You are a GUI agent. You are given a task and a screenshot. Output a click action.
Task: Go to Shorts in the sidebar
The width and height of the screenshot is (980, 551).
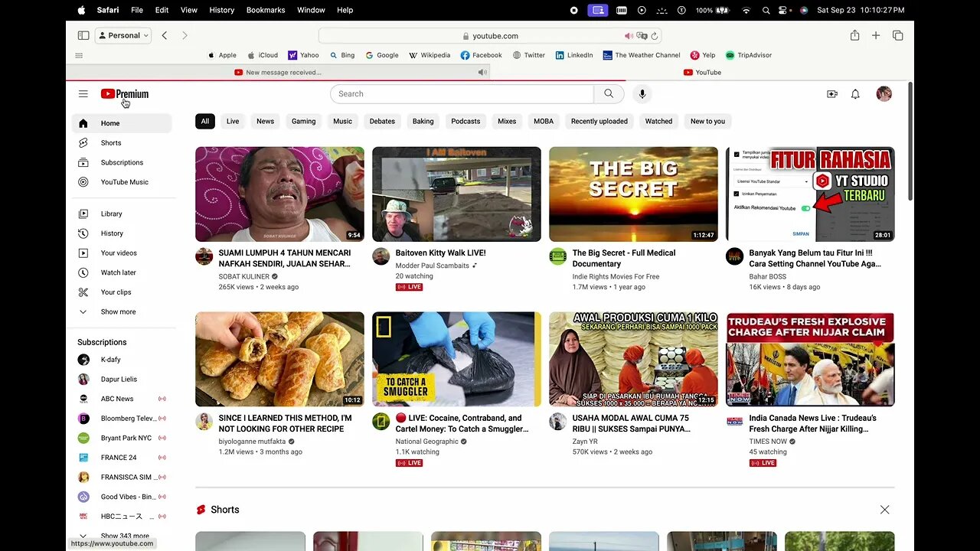pyautogui.click(x=122, y=143)
